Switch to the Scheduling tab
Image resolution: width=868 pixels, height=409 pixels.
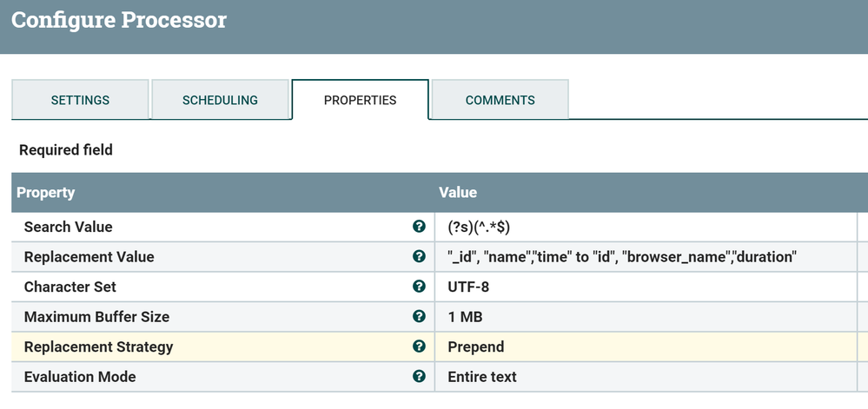pos(220,100)
